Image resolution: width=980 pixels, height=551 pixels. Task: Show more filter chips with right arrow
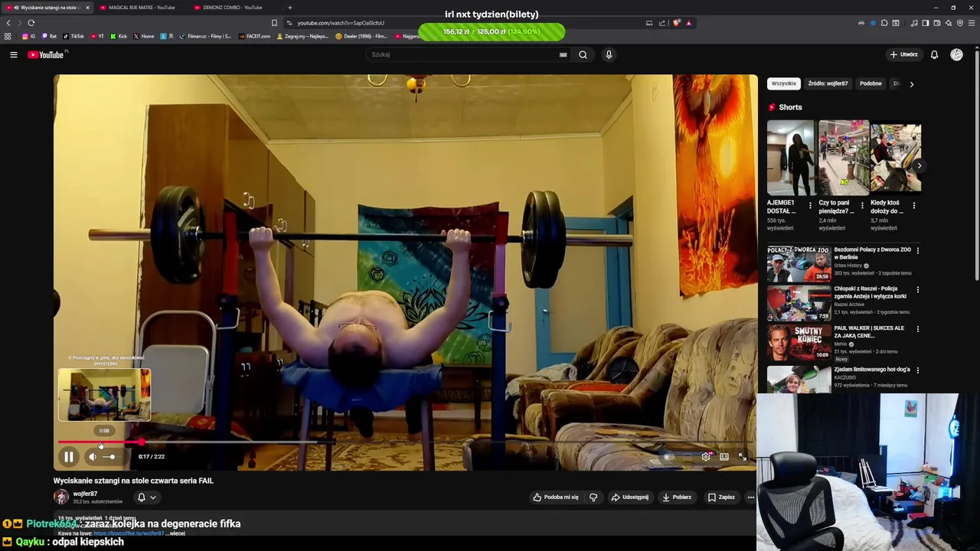[911, 84]
